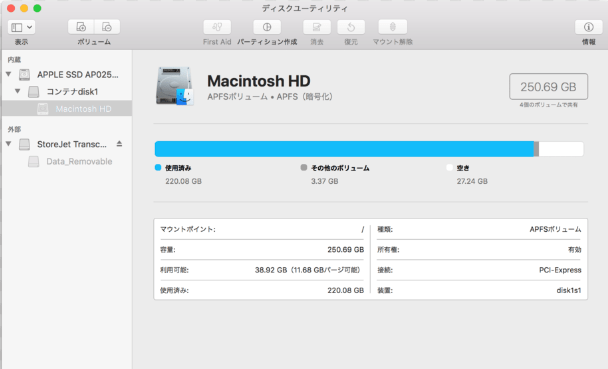This screenshot has height=369, width=608.
Task: Select Macintosh HD volume in sidebar
Action: (67, 109)
